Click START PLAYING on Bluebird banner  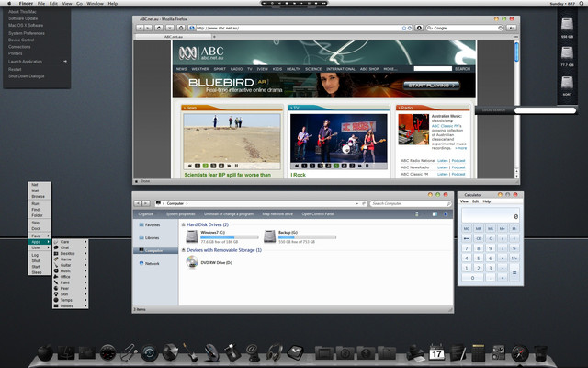tap(431, 86)
